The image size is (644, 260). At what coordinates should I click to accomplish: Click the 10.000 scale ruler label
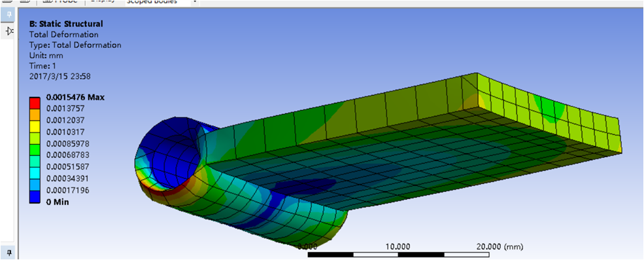point(398,246)
